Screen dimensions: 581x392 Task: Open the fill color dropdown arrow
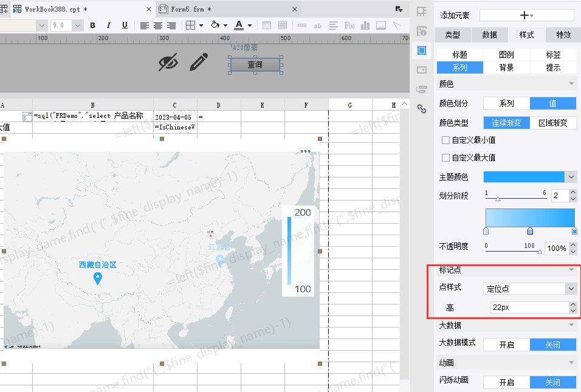[225, 26]
